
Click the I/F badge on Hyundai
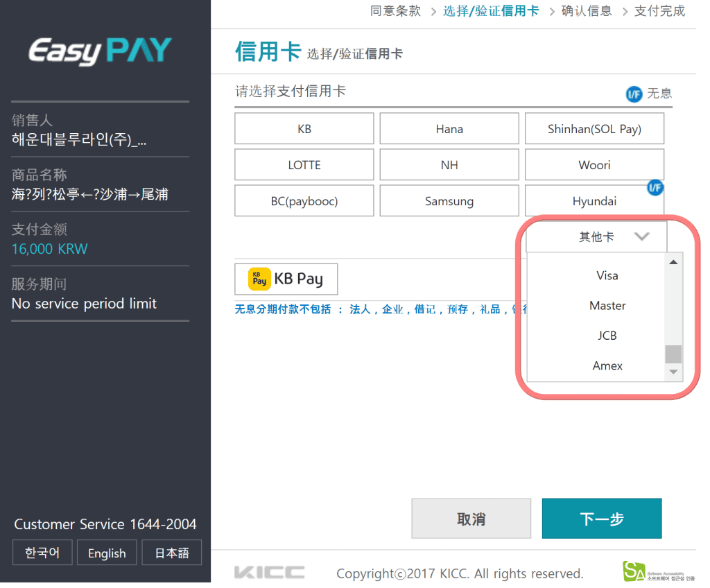655,187
